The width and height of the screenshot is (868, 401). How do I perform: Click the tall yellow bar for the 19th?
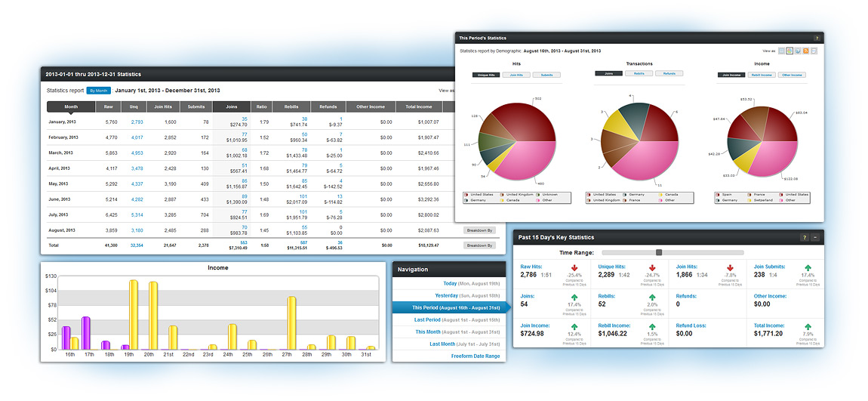[x=134, y=315]
